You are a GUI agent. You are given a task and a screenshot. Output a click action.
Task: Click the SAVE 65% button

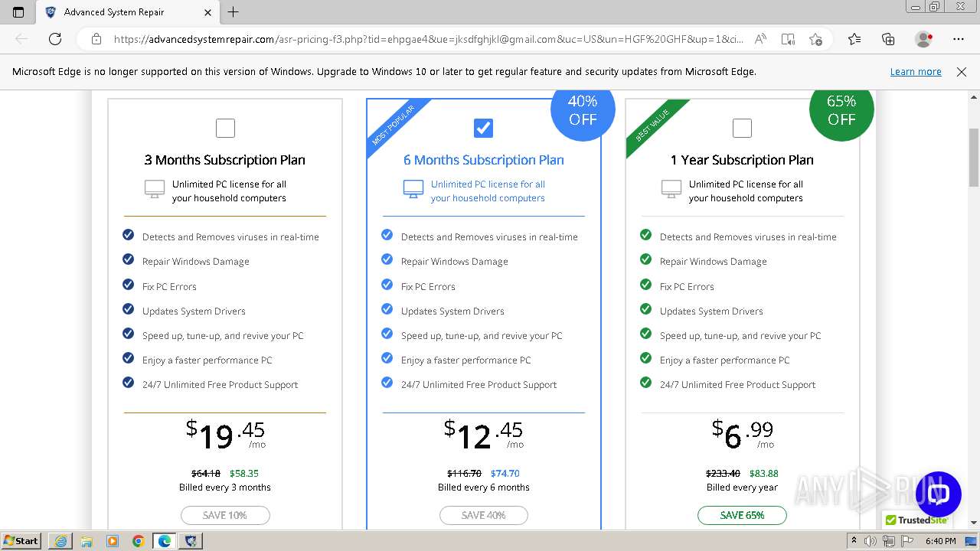[x=742, y=515]
